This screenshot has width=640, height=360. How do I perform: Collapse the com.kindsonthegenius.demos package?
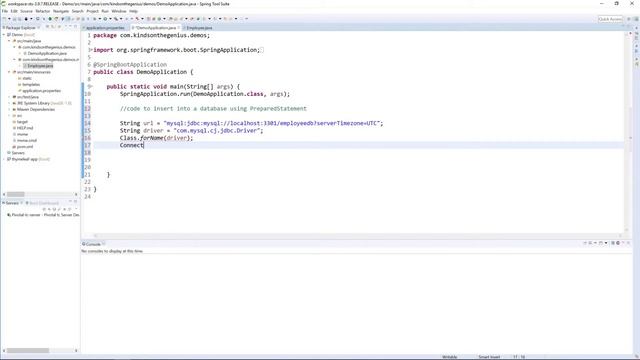(14, 47)
